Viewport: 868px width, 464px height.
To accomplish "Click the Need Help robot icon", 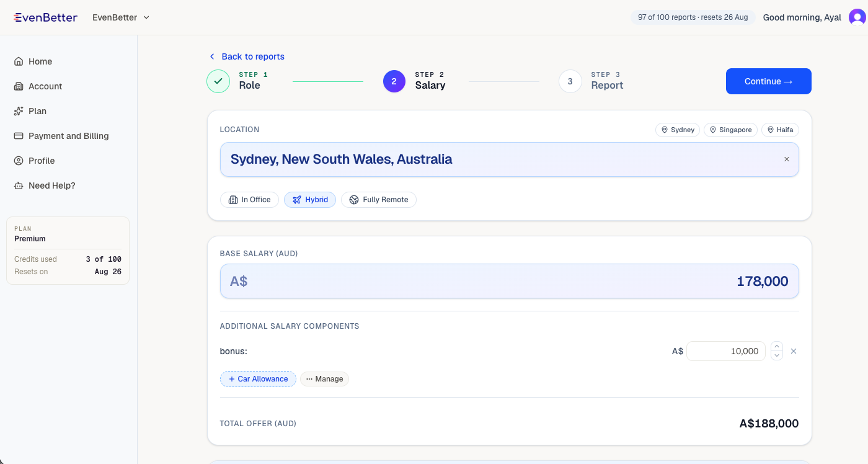I will click(19, 185).
